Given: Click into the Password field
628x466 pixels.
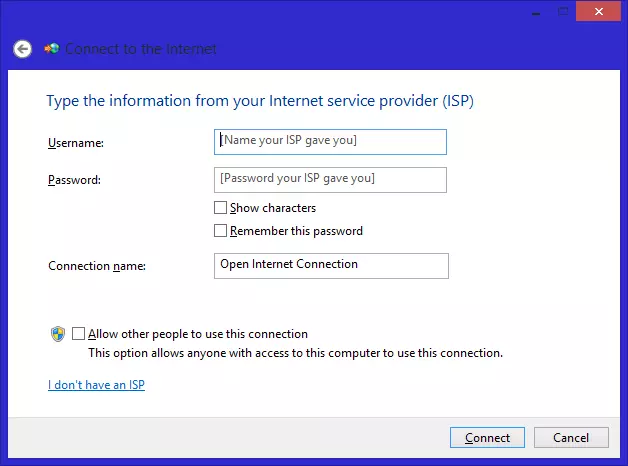Looking at the screenshot, I should [x=330, y=179].
